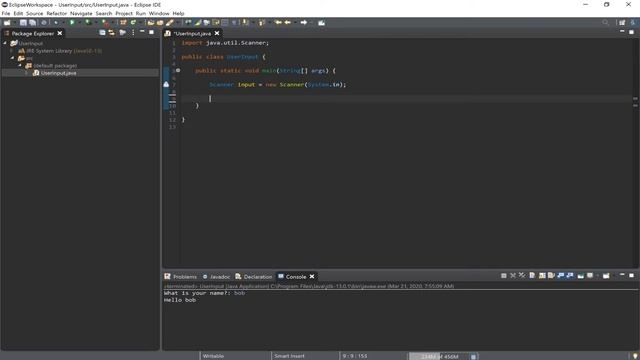Screen dimensions: 640x360
Task: Open the toolbar Search magnifier icon
Action: (x=605, y=23)
